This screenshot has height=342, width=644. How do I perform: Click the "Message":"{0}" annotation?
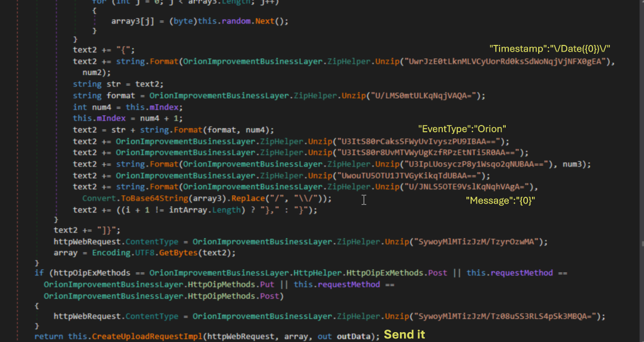[500, 200]
